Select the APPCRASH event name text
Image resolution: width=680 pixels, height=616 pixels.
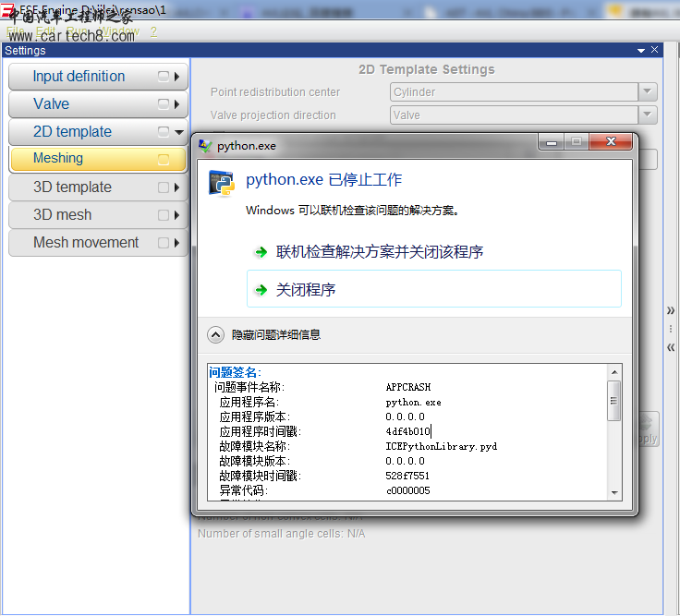coord(408,387)
